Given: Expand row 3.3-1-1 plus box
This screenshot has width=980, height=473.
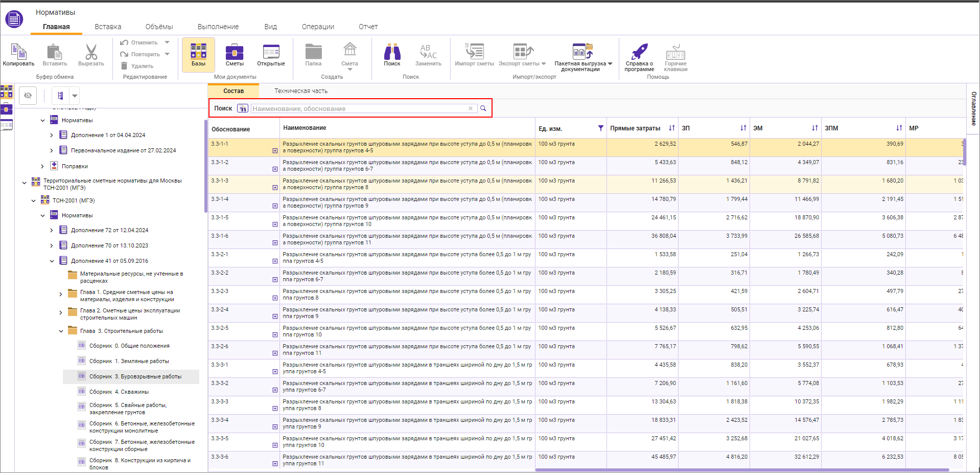Looking at the screenshot, I should point(275,151).
